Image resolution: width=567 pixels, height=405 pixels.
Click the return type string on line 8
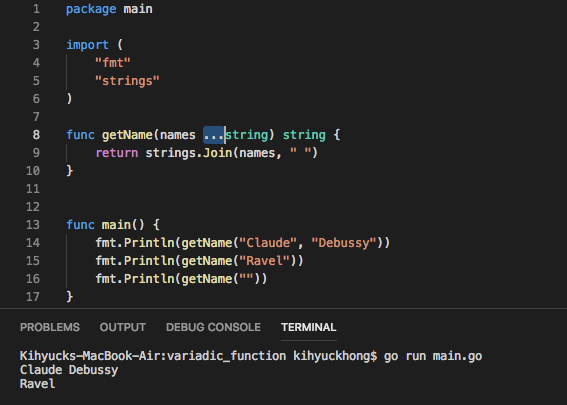(304, 135)
